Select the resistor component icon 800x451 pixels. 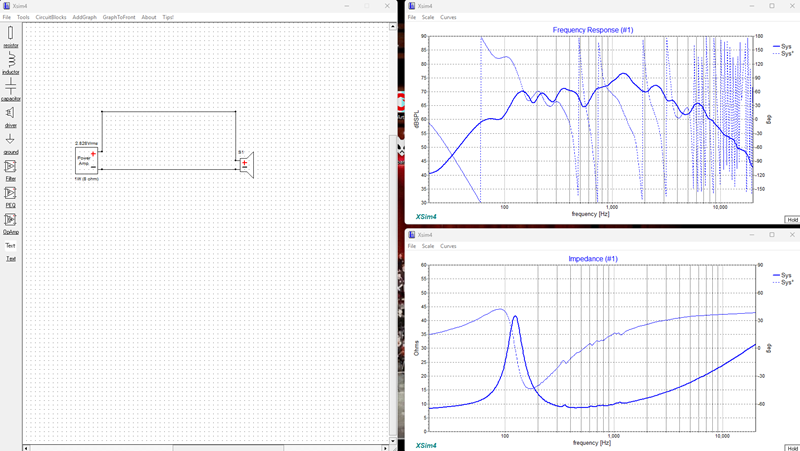pos(10,34)
